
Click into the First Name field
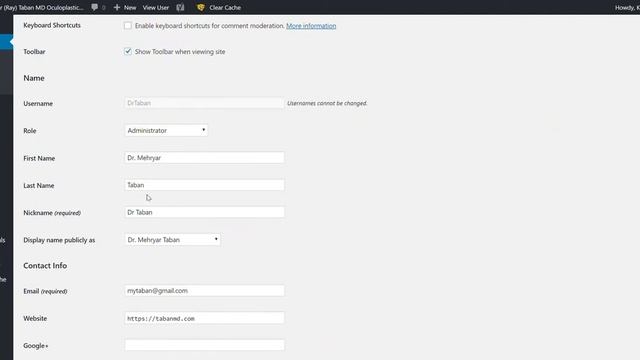pos(204,158)
